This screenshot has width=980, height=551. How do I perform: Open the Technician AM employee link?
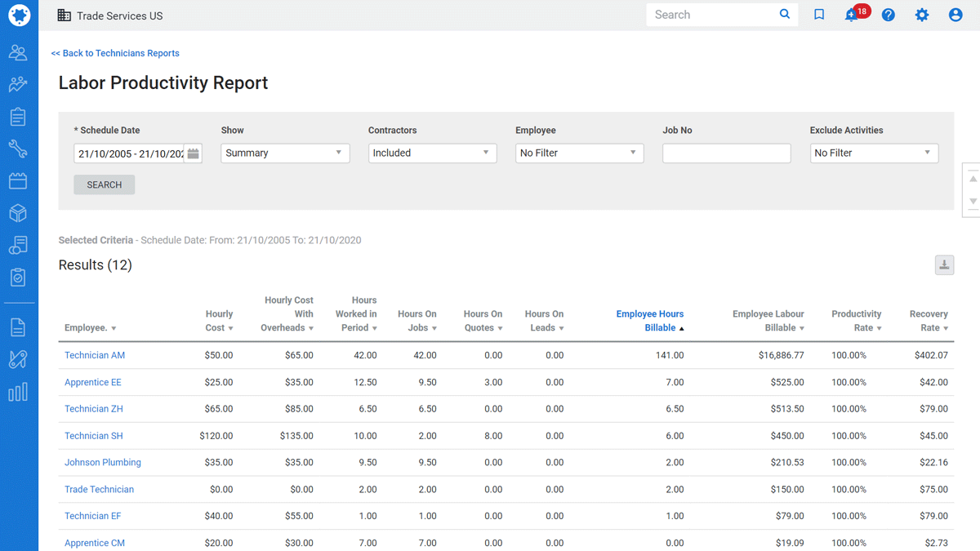[x=95, y=355]
